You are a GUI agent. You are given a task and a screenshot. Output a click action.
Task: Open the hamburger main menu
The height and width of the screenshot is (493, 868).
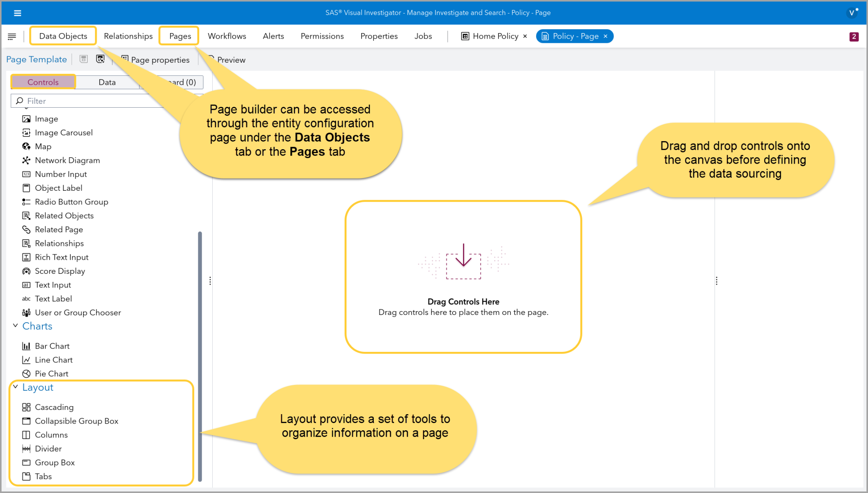point(17,13)
